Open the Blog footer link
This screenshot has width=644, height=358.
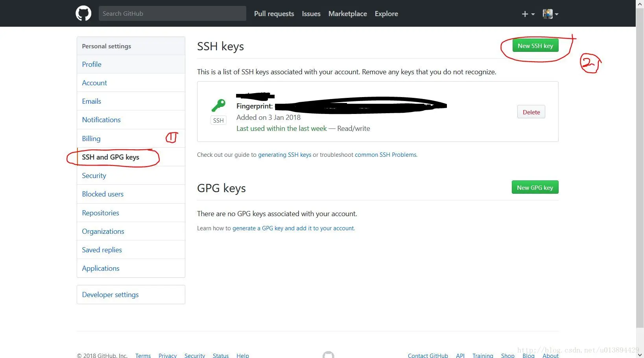528,355
